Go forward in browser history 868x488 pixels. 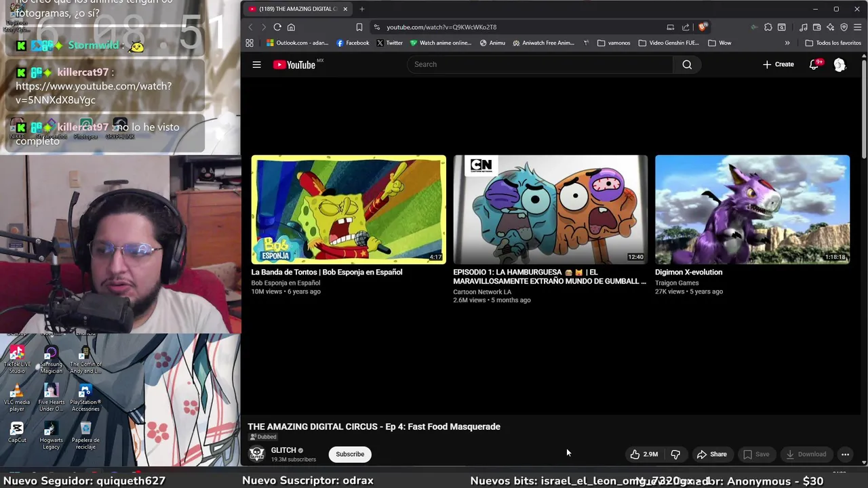263,27
